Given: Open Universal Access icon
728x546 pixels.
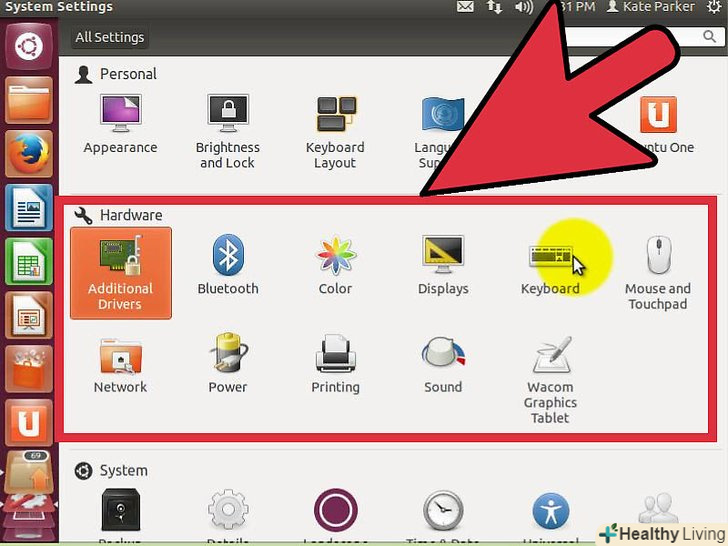Looking at the screenshot, I should pos(551,511).
